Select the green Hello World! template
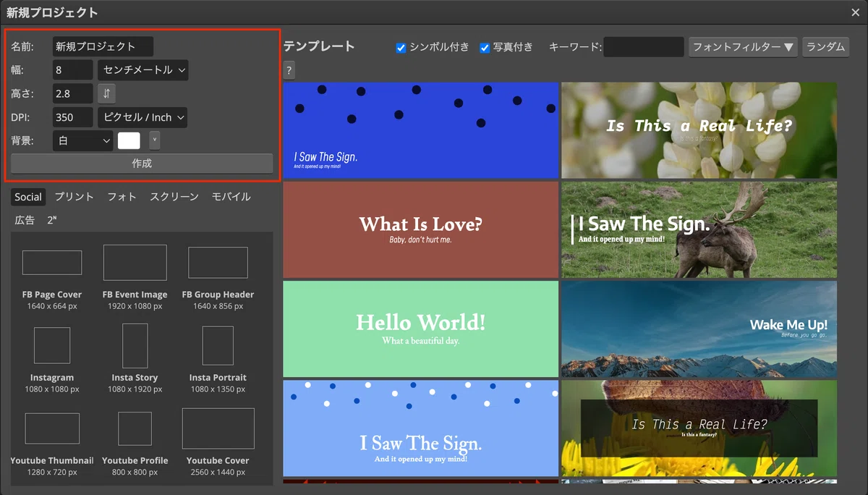 pyautogui.click(x=421, y=329)
